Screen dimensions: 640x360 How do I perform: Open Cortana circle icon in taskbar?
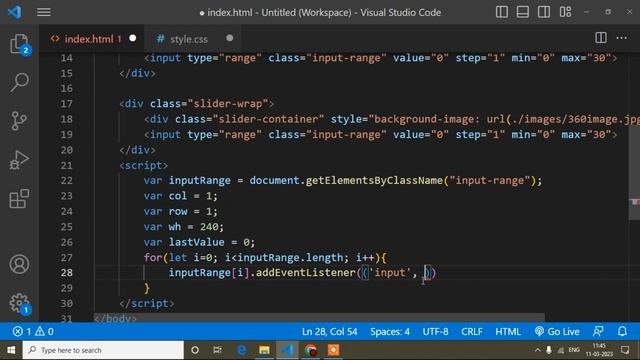[195, 350]
